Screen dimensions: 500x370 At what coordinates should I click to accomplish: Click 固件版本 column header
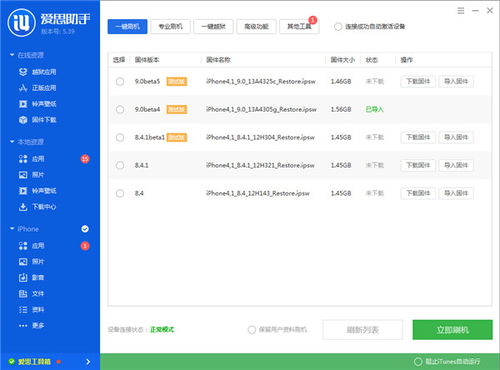[x=147, y=60]
